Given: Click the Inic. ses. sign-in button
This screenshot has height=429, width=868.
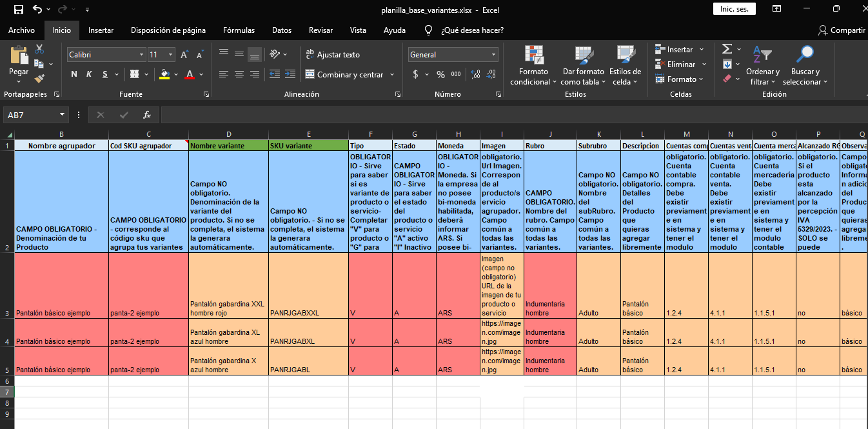Looking at the screenshot, I should tap(734, 9).
